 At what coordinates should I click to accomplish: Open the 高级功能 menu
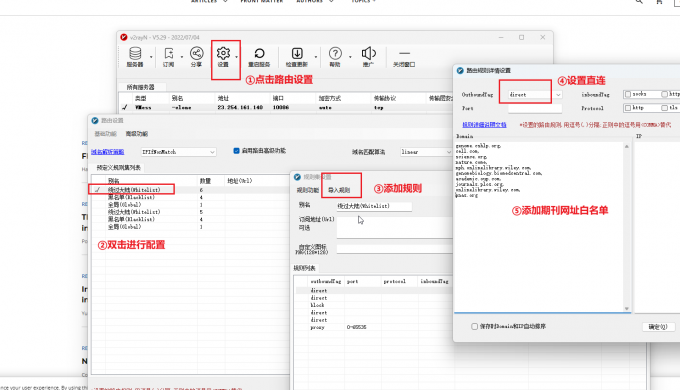coord(137,134)
